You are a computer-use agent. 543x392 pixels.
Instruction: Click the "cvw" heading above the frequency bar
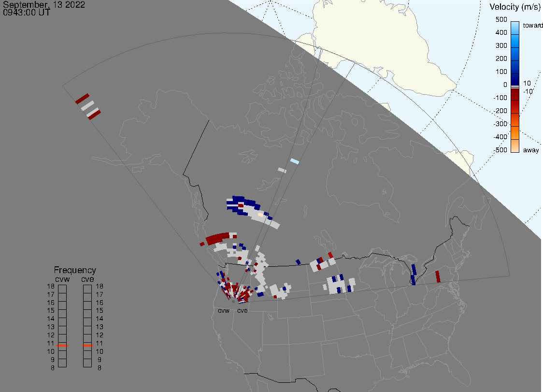click(x=62, y=279)
